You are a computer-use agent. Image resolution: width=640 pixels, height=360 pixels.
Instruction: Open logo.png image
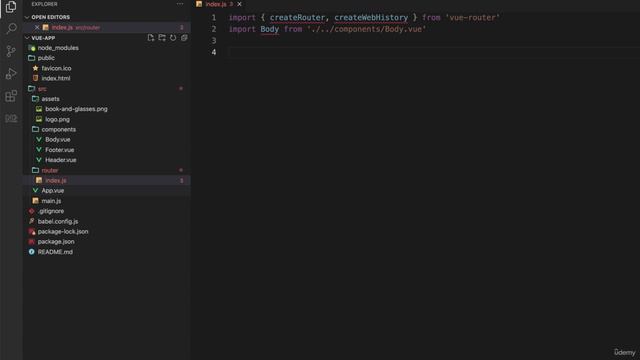(58, 119)
